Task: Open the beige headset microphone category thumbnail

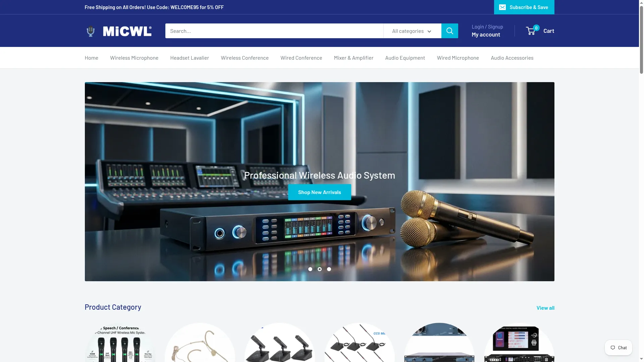Action: click(200, 342)
